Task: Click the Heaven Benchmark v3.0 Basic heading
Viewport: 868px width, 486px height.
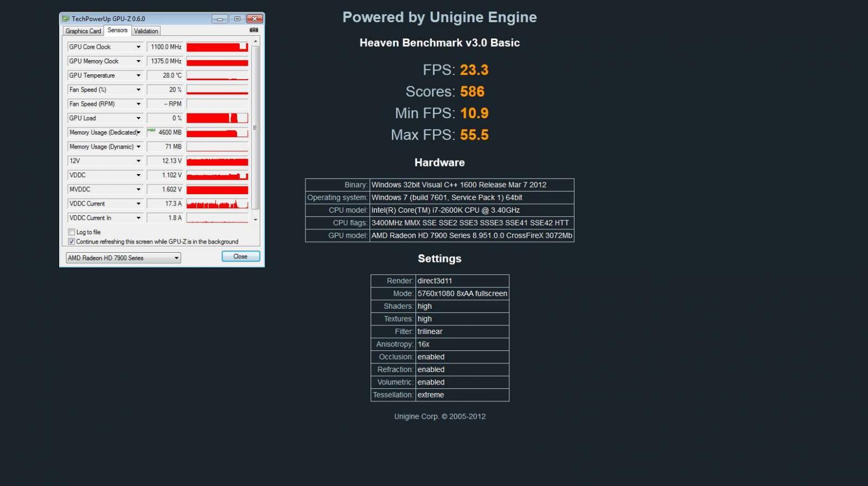Action: click(439, 43)
